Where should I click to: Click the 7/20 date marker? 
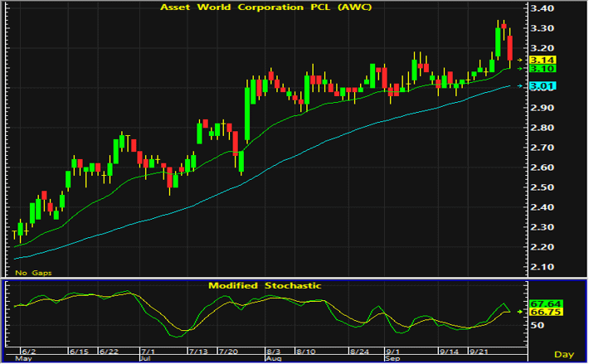(x=228, y=352)
